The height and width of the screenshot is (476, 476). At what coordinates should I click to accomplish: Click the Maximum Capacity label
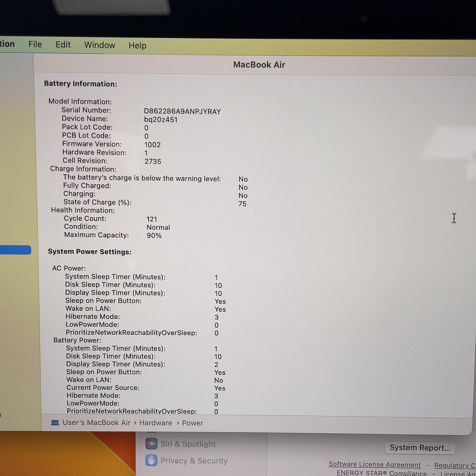(96, 235)
